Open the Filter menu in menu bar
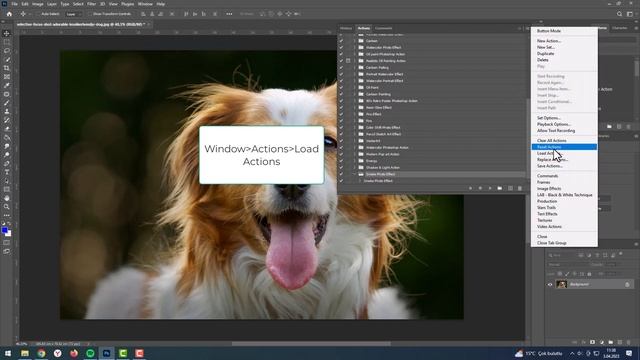Image resolution: width=640 pixels, height=360 pixels. pos(91,4)
